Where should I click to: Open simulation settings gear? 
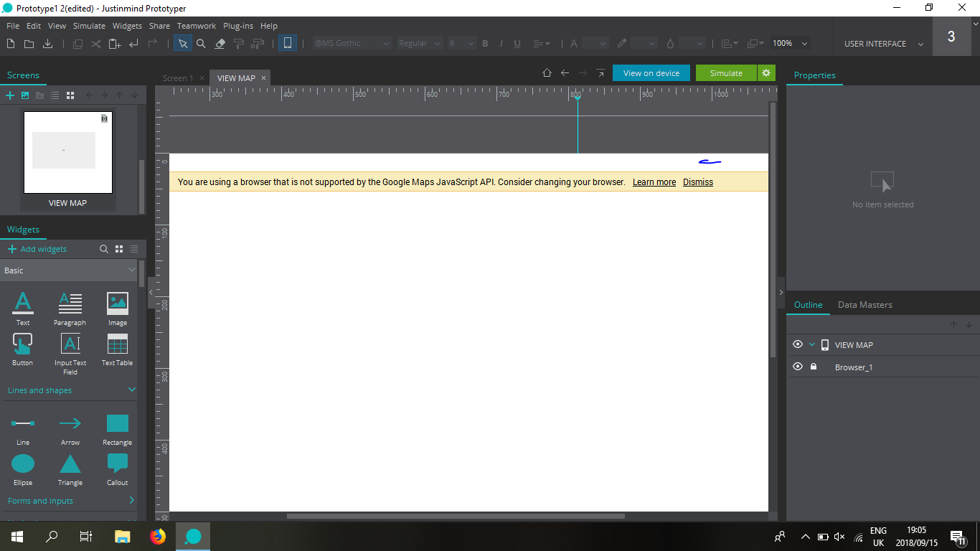(766, 73)
